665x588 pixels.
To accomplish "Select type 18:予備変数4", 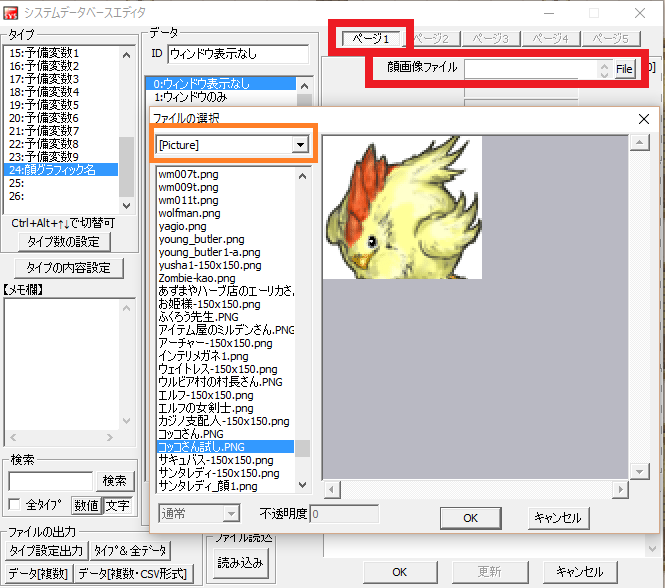I will click(61, 92).
